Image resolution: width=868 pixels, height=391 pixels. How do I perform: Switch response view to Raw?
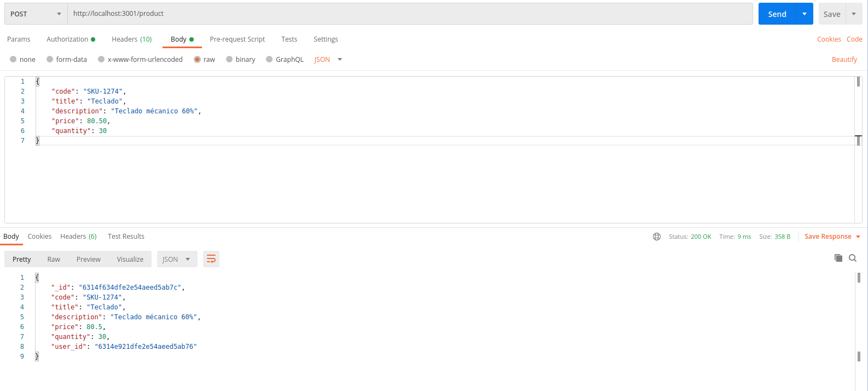(x=54, y=260)
